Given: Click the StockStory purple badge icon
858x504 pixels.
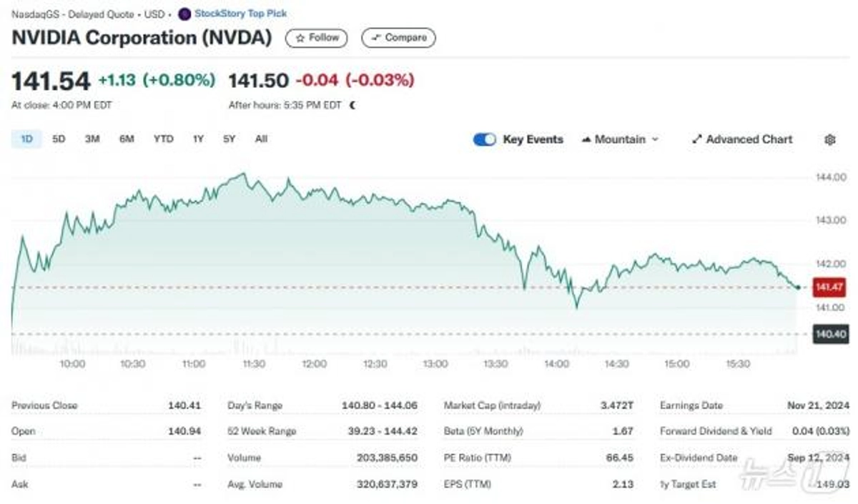Looking at the screenshot, I should point(184,14).
